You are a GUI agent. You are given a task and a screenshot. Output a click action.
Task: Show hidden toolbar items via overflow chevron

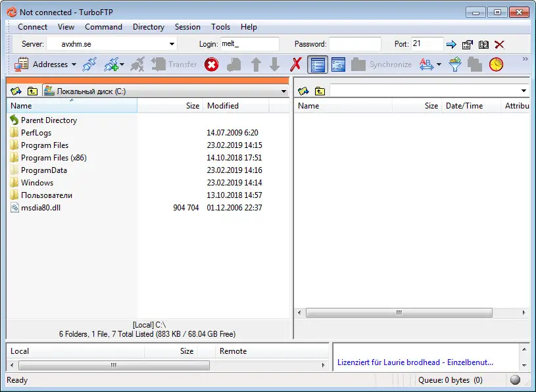pyautogui.click(x=525, y=59)
